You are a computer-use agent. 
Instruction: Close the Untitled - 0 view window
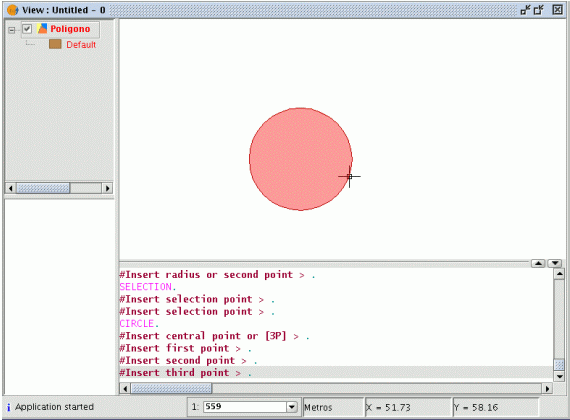557,10
